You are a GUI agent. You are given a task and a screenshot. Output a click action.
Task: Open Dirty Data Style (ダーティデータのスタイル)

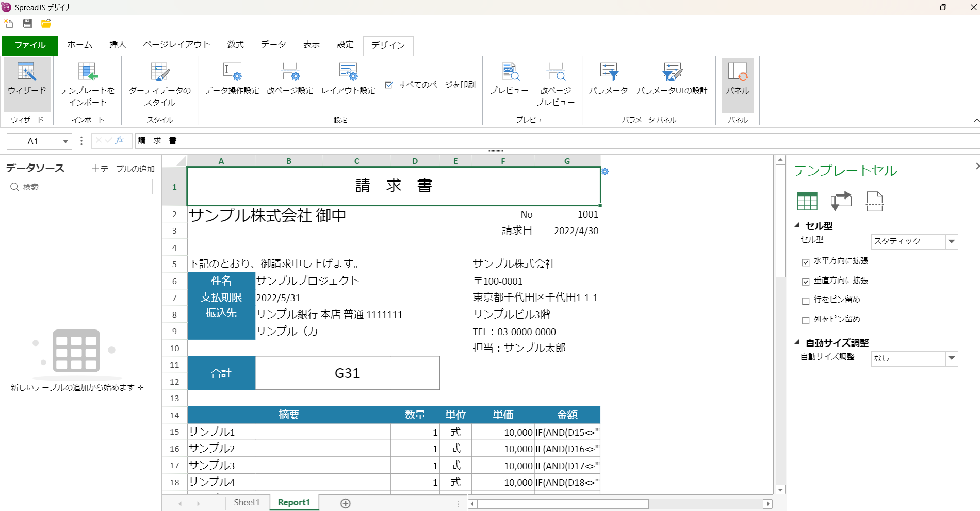click(x=160, y=84)
